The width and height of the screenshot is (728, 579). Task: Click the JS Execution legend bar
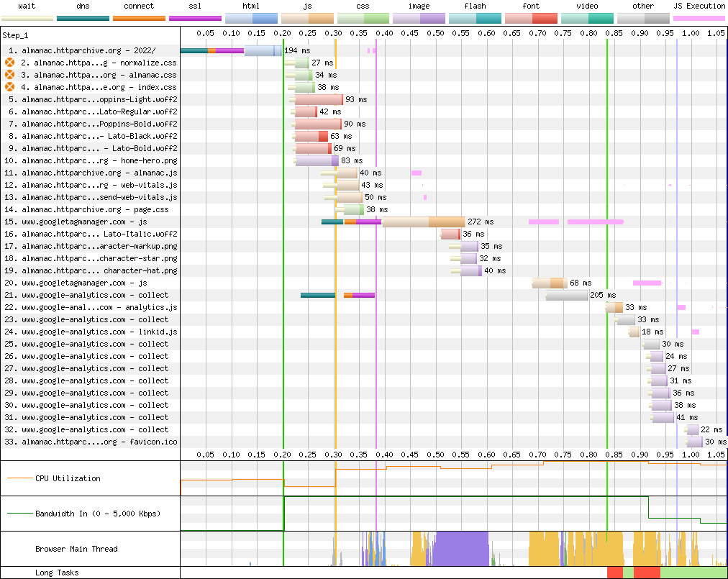coord(699,18)
